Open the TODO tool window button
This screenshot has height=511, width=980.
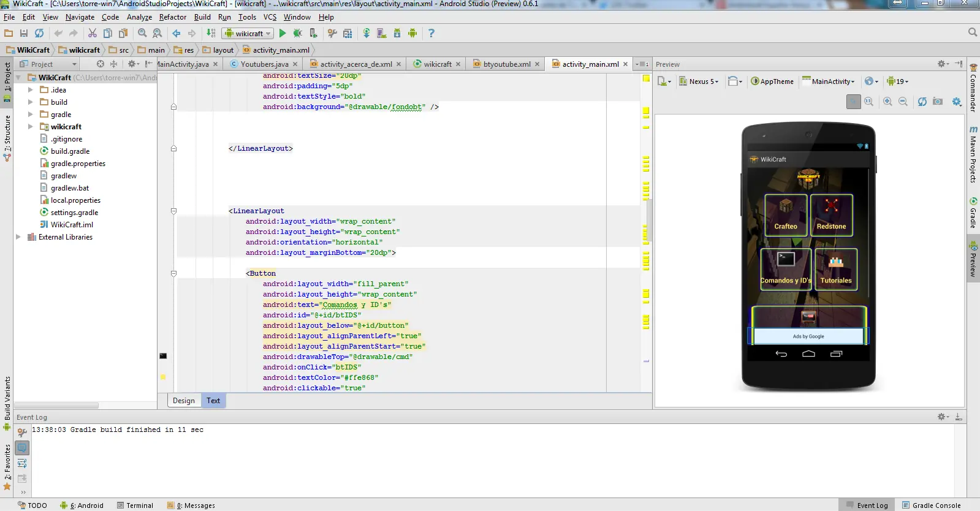[32, 505]
